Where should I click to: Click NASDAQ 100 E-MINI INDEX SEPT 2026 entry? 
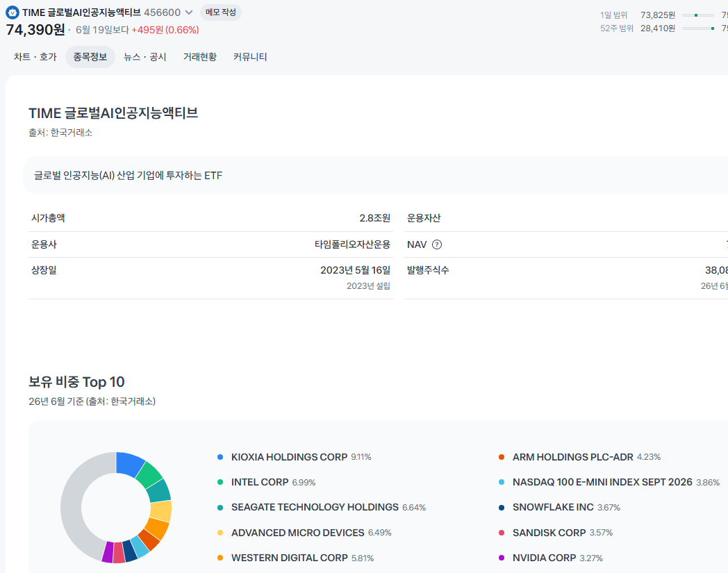pyautogui.click(x=602, y=483)
